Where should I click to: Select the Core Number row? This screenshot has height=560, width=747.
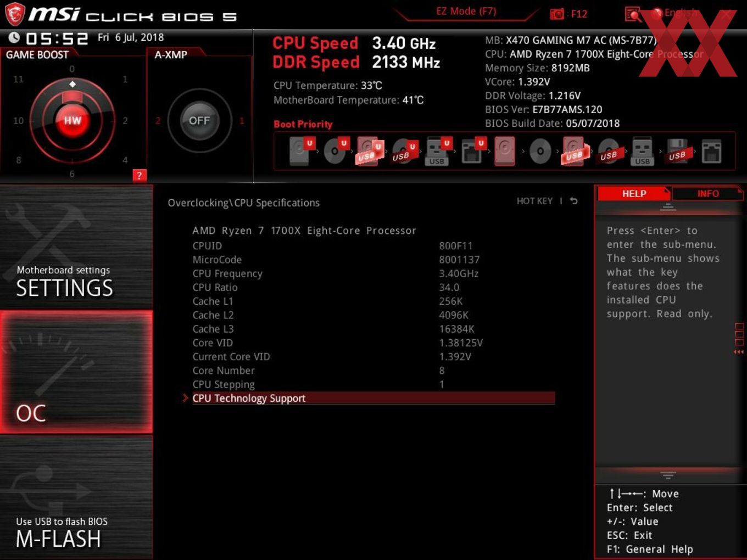[x=374, y=370]
